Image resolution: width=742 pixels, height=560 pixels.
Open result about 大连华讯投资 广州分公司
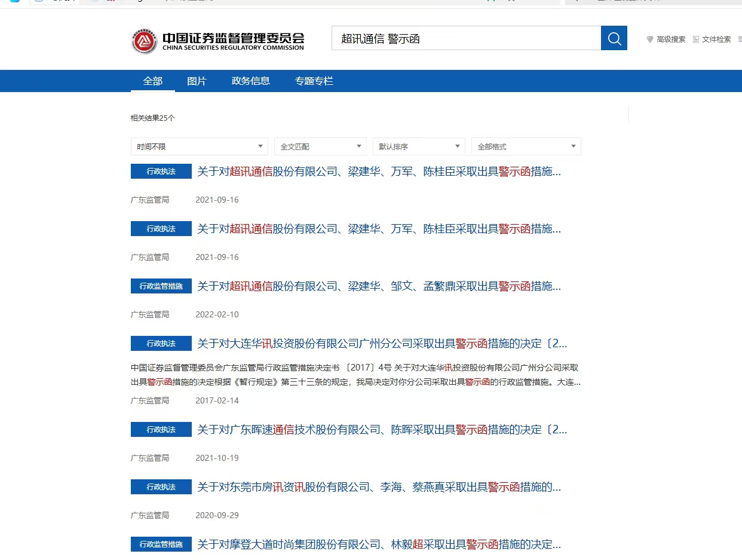(382, 344)
